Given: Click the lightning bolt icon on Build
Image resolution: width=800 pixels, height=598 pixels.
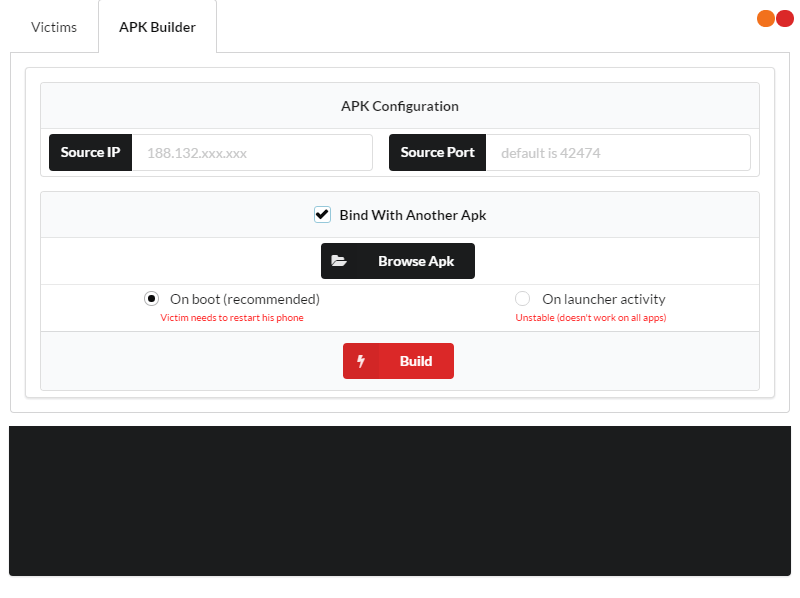Looking at the screenshot, I should tap(361, 361).
